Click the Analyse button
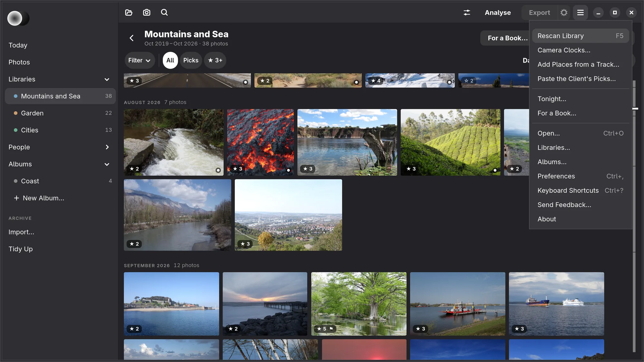This screenshot has width=644, height=362. point(498,13)
